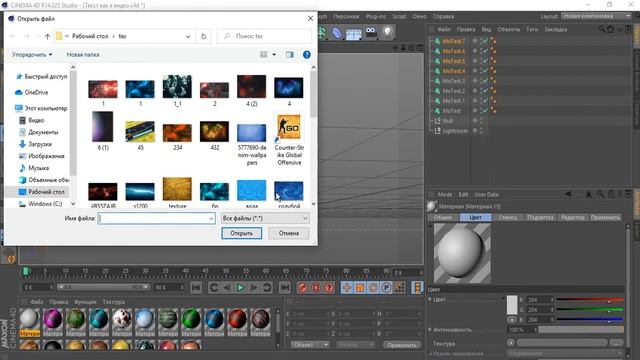Go to start of animation
Viewport: 640px width, 360px height.
click(196, 288)
